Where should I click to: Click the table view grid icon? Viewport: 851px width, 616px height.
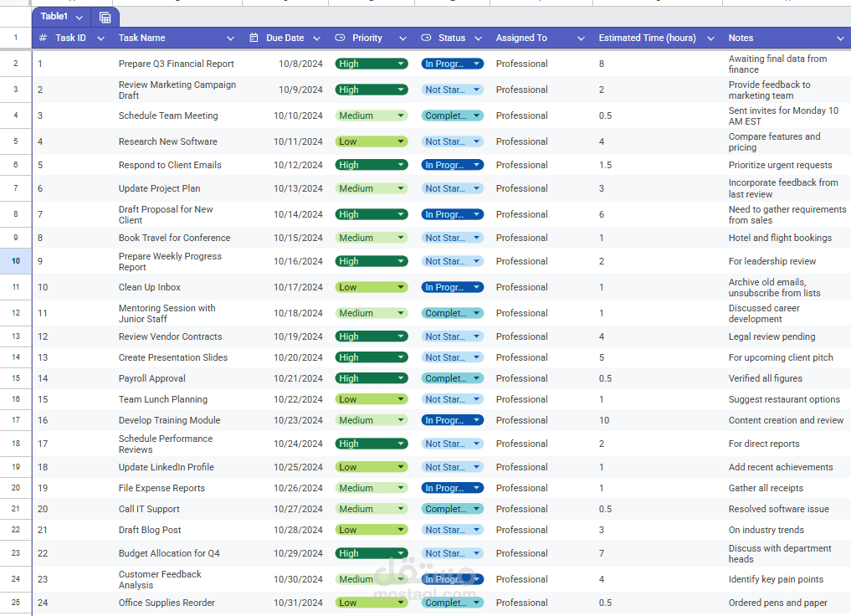point(105,18)
